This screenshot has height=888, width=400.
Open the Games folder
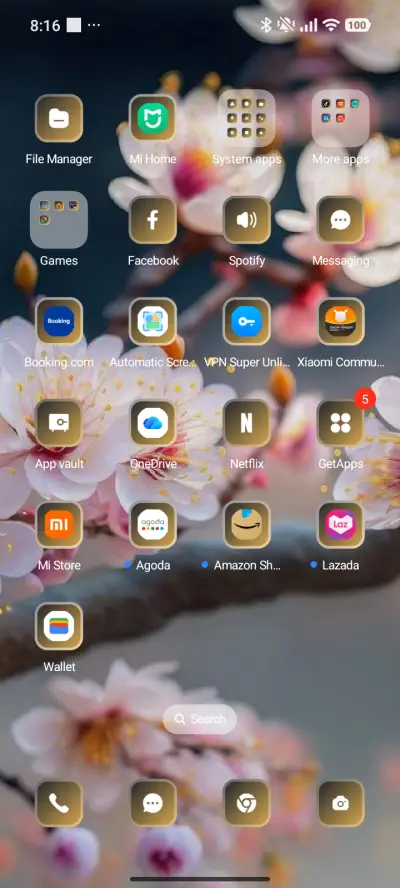point(59,220)
